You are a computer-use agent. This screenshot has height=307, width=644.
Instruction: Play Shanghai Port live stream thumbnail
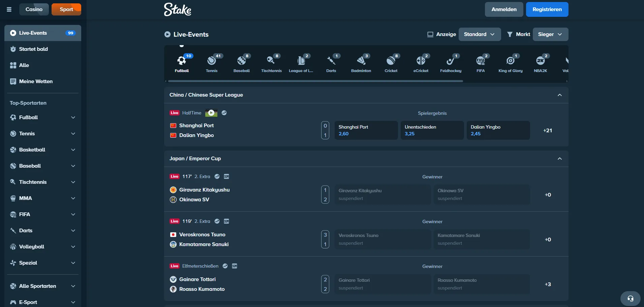tap(211, 113)
